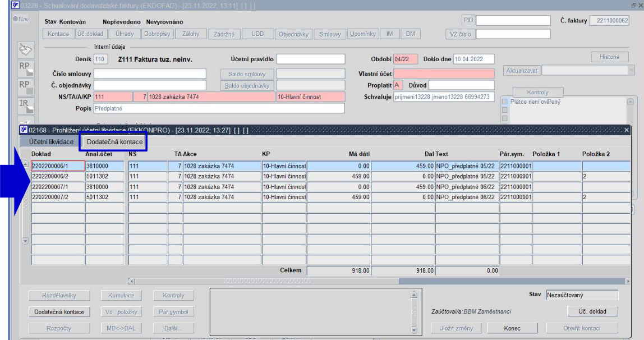Click Anal.účet 5011302 in row 2202200006/2
The image size is (644, 340).
105,176
